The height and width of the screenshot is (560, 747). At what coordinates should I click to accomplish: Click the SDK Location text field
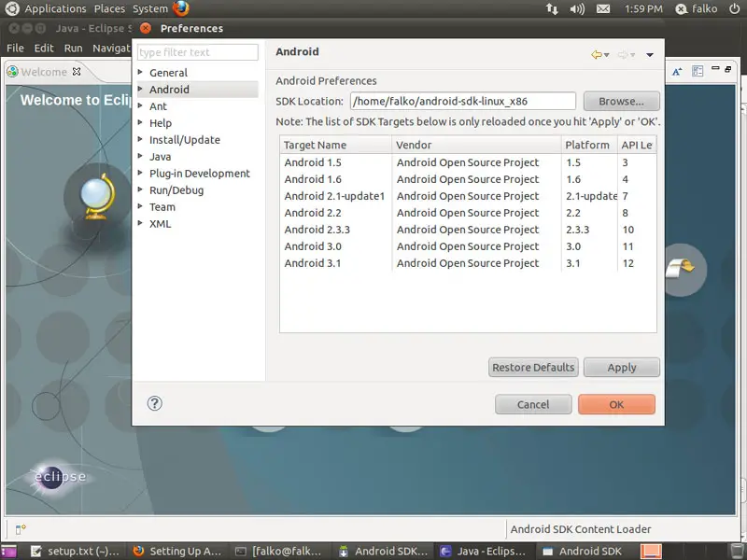coord(462,101)
